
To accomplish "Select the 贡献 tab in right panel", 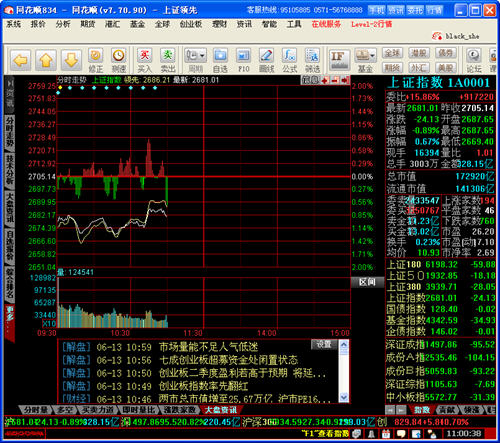I will coord(446,410).
